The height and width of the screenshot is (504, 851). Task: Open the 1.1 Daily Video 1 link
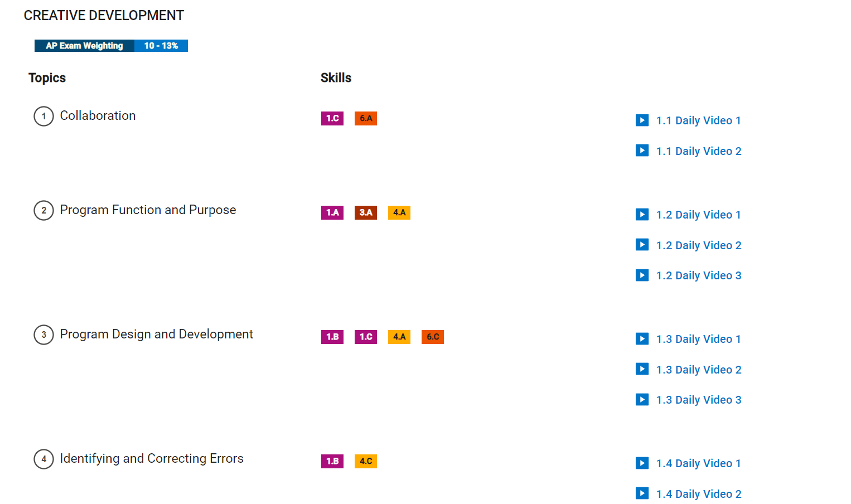coord(698,120)
